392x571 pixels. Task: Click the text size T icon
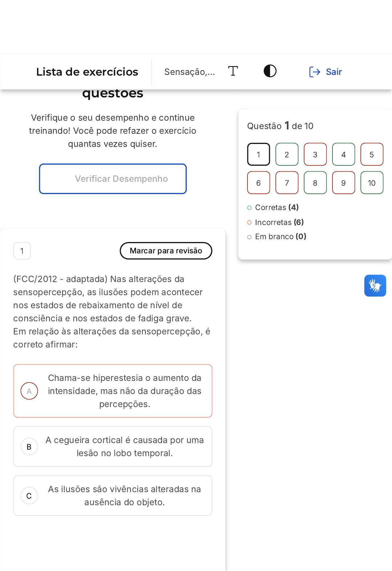click(x=233, y=71)
